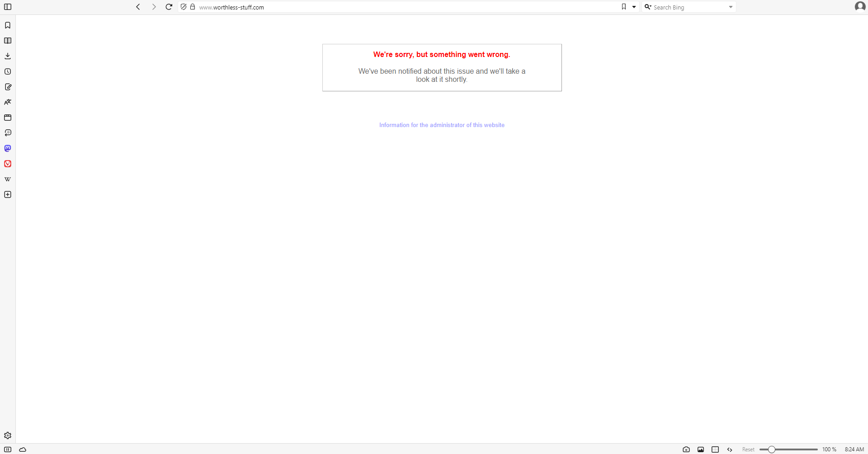Viewport: 868px width, 454px height.
Task: Open Downloads panel
Action: (8, 56)
